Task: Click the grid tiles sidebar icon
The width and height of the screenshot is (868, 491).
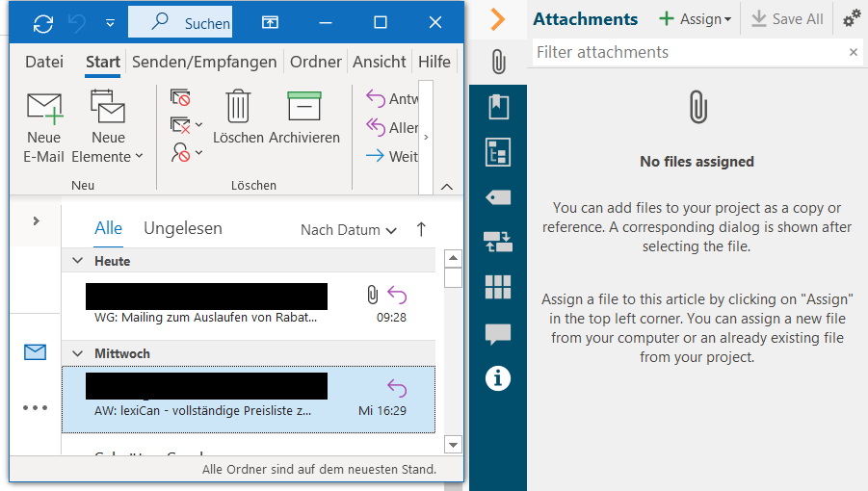Action: click(x=497, y=287)
